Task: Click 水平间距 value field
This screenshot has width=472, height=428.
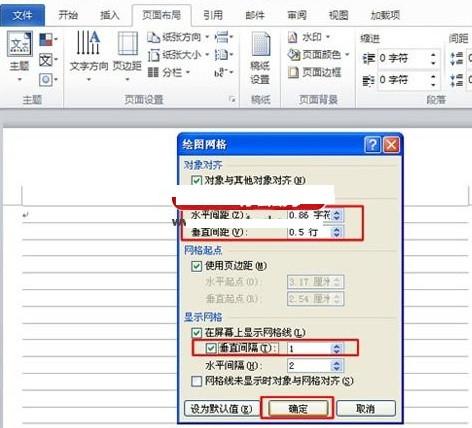Action: pyautogui.click(x=309, y=215)
